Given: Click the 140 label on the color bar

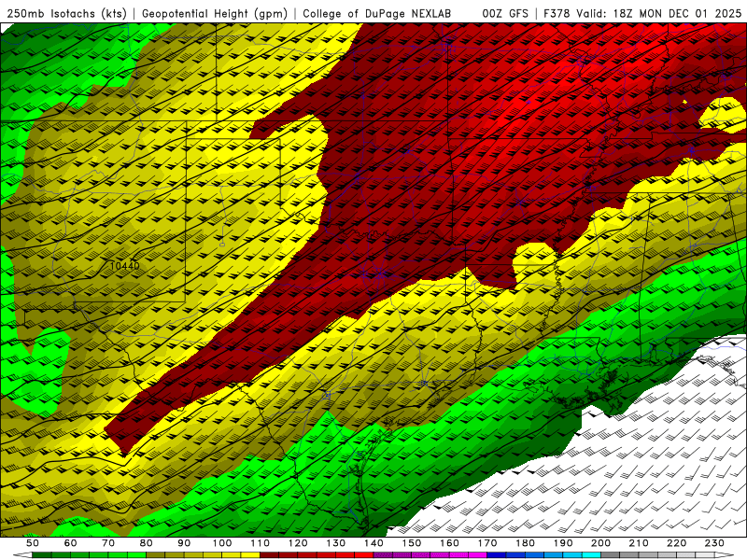Looking at the screenshot, I should 373,543.
